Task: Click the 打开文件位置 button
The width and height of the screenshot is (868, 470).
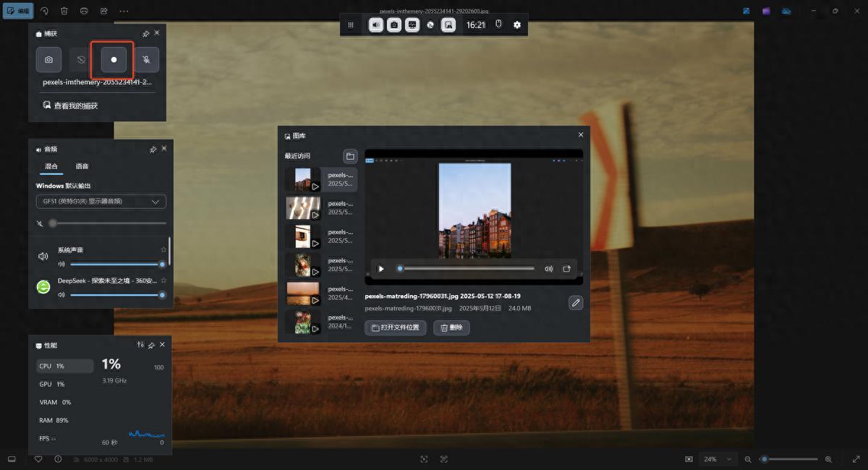Action: (x=396, y=328)
